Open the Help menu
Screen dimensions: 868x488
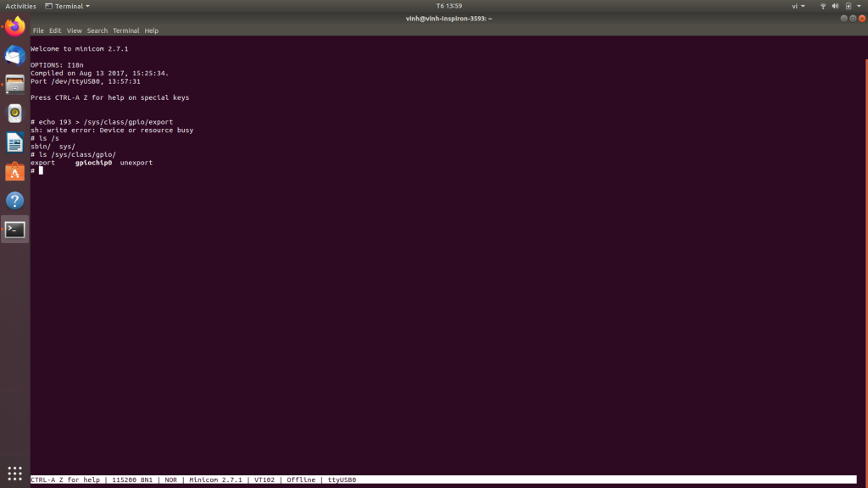(x=151, y=30)
